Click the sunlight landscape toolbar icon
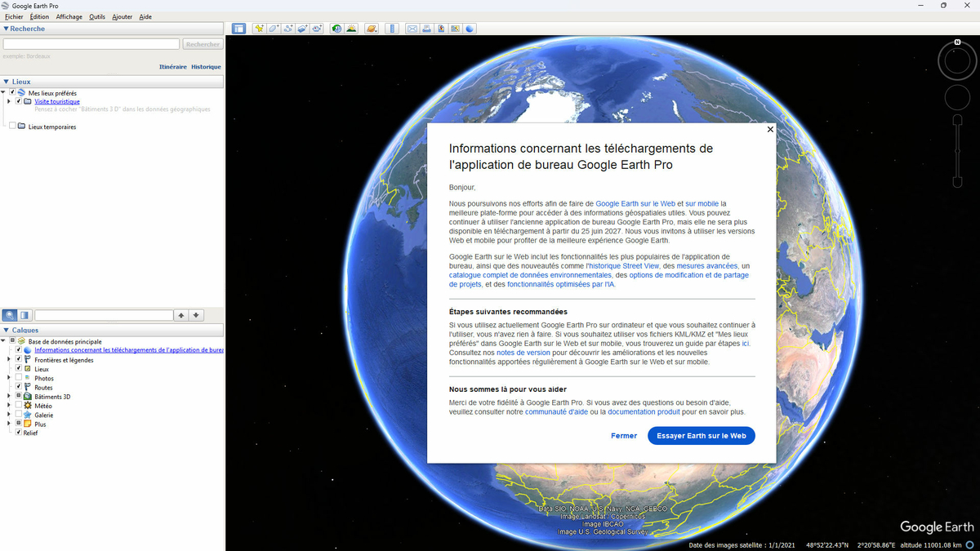 pos(351,29)
